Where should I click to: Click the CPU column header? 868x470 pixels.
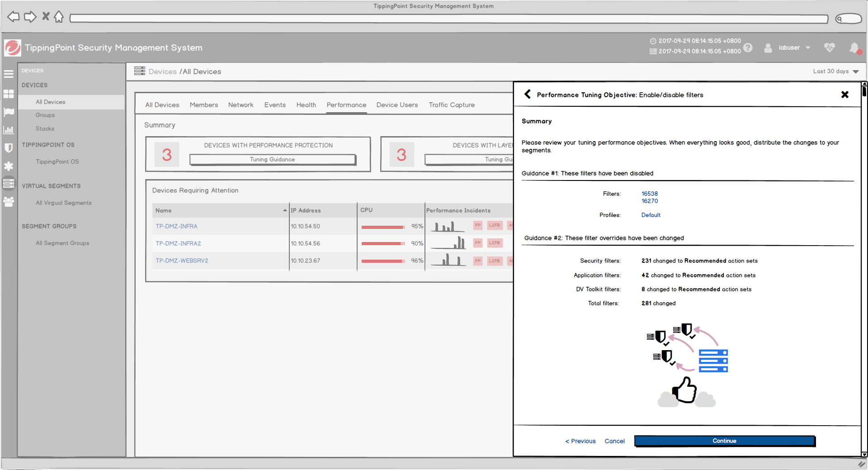[391, 210]
